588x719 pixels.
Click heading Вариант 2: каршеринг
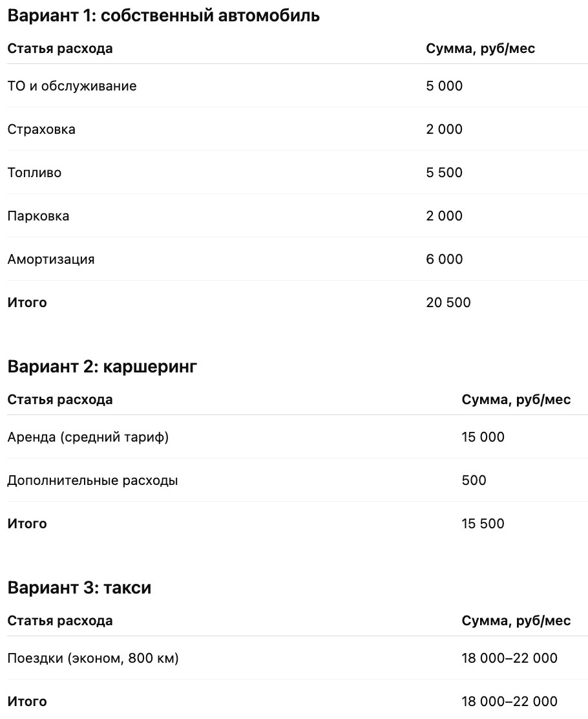coord(102,367)
